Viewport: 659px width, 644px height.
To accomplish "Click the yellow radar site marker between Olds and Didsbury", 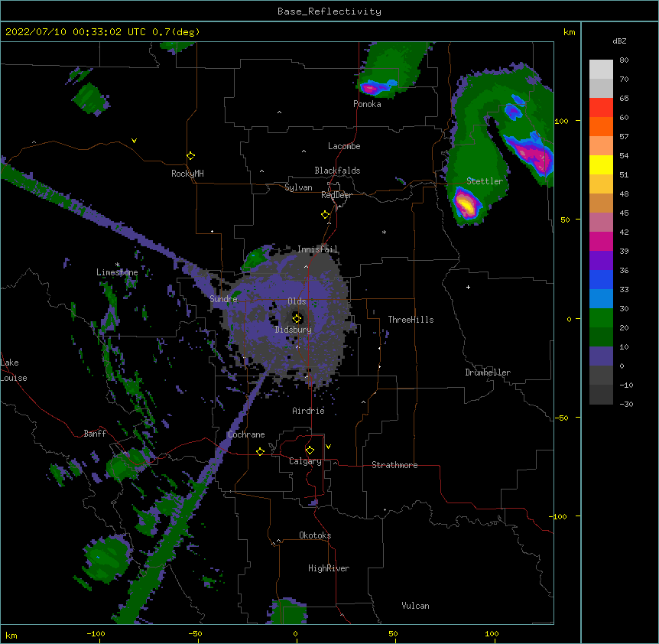I will (297, 319).
